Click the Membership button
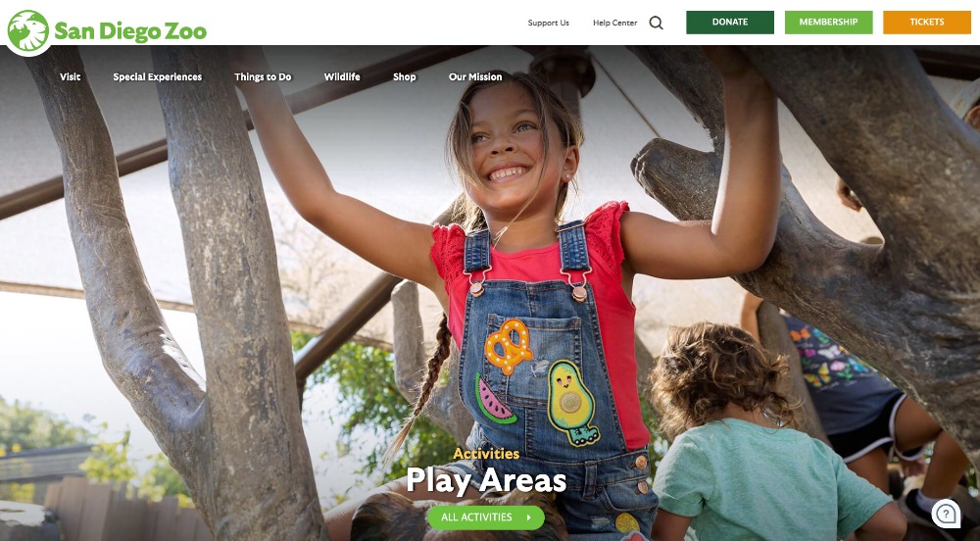 pyautogui.click(x=828, y=22)
